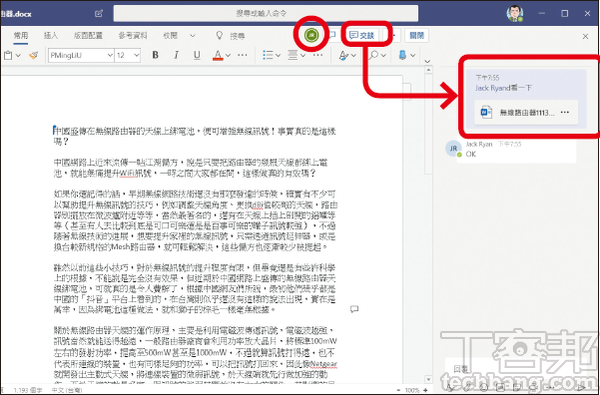600x395 pixels.
Task: Click the send arrow in chat compose
Action: tap(582, 387)
